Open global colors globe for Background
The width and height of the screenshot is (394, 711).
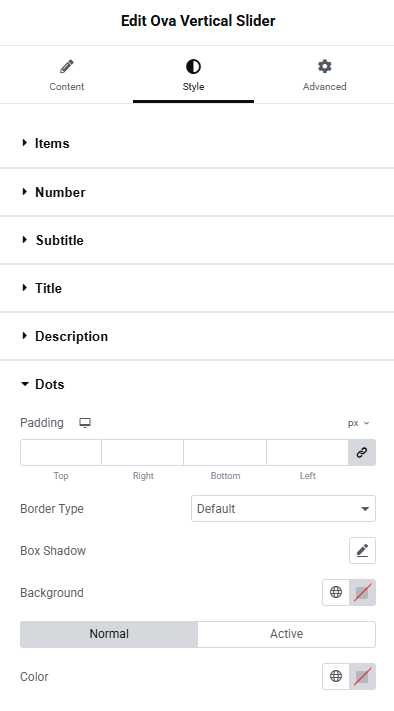click(336, 592)
